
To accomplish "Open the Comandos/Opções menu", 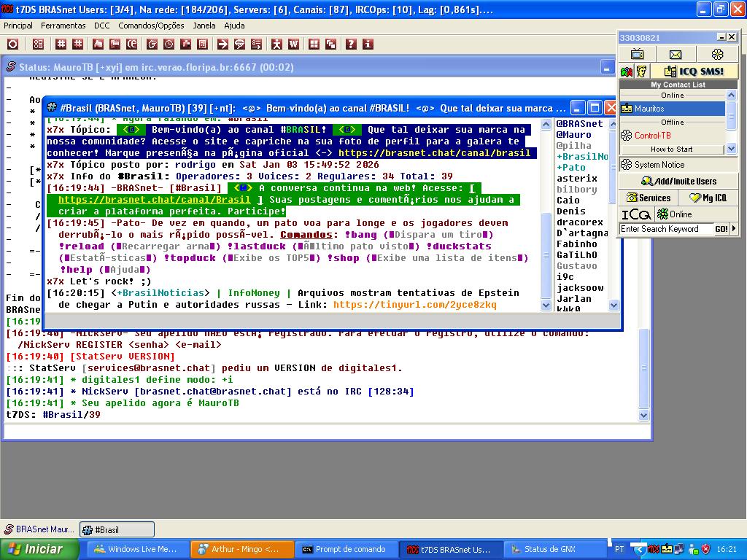I will click(151, 26).
